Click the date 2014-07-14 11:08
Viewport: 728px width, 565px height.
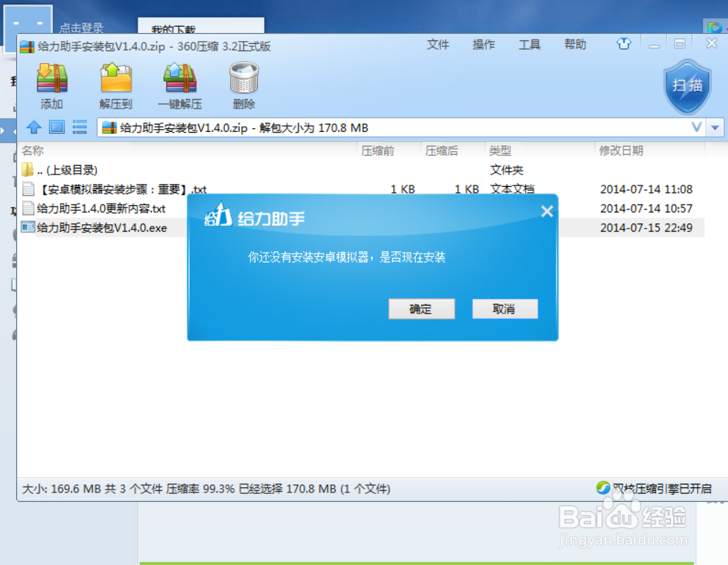pos(646,189)
